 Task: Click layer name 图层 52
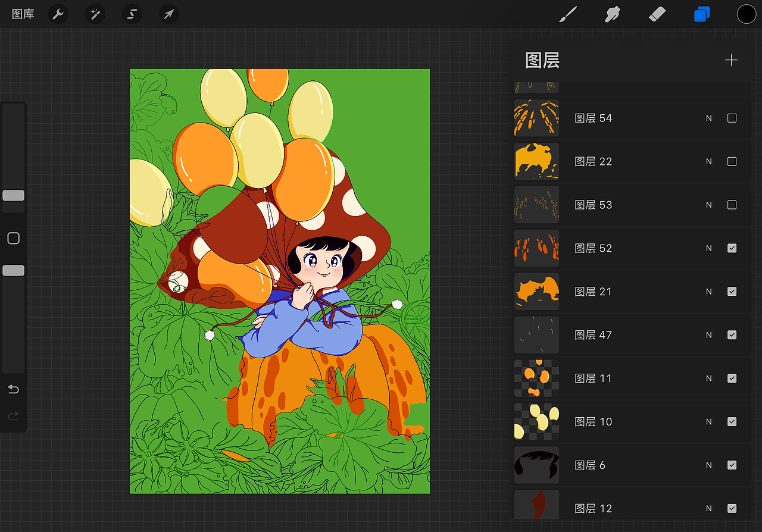[593, 249]
